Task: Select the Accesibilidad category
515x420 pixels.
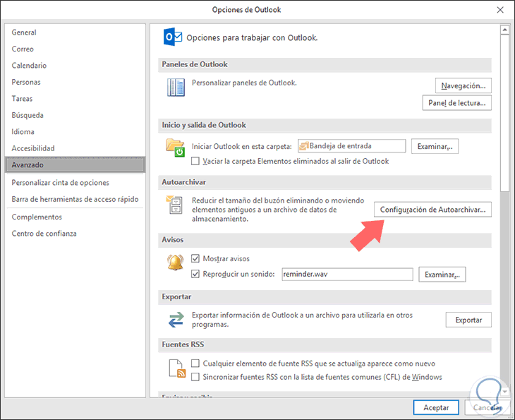Action: pos(75,148)
